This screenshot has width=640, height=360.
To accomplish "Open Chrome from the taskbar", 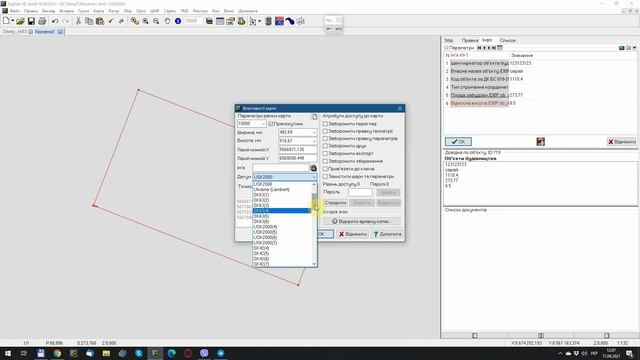I will tap(57, 353).
